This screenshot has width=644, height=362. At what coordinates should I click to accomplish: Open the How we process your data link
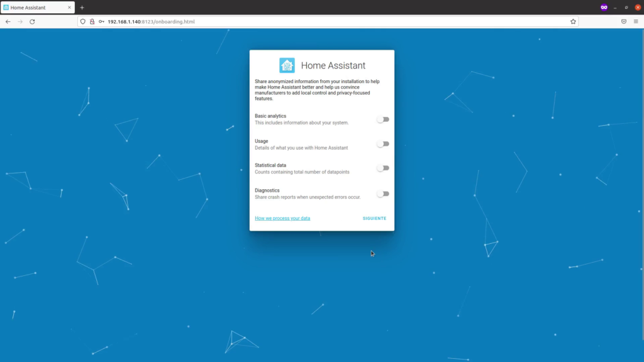tap(282, 218)
